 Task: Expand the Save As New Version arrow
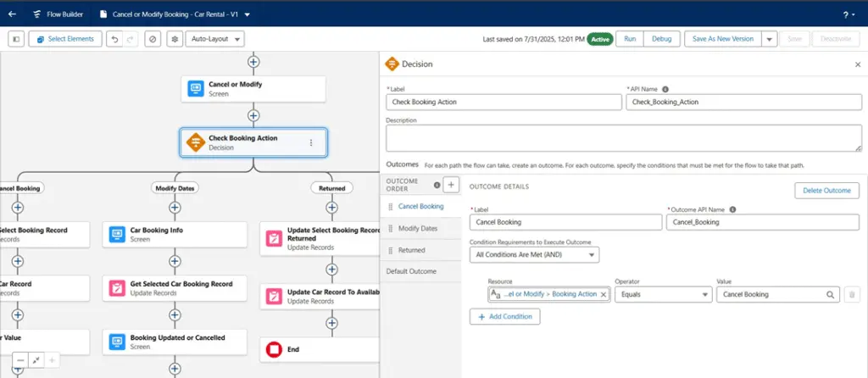tap(770, 39)
